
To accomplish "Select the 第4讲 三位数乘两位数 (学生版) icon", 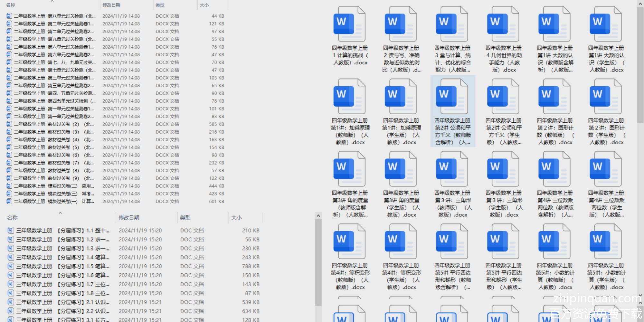I will [605, 170].
